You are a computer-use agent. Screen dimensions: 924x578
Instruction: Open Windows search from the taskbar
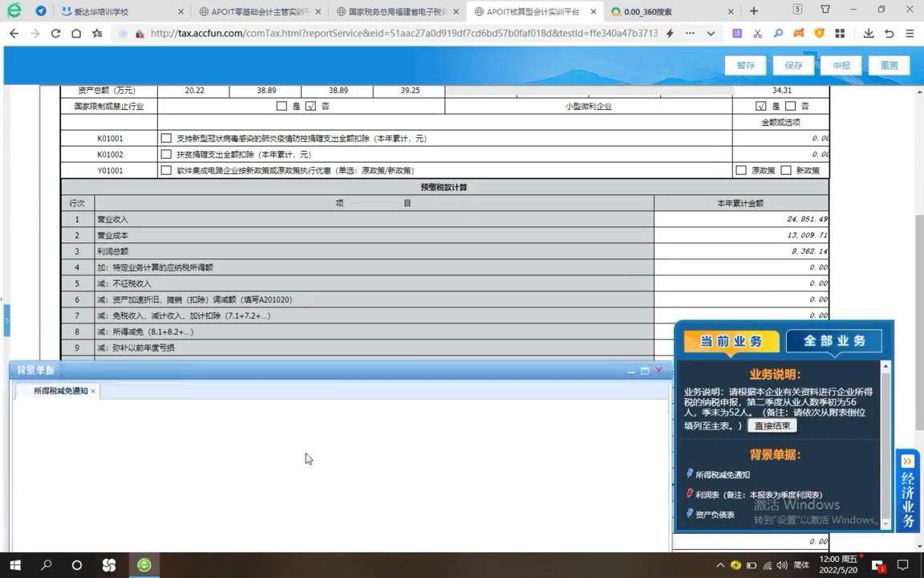47,565
